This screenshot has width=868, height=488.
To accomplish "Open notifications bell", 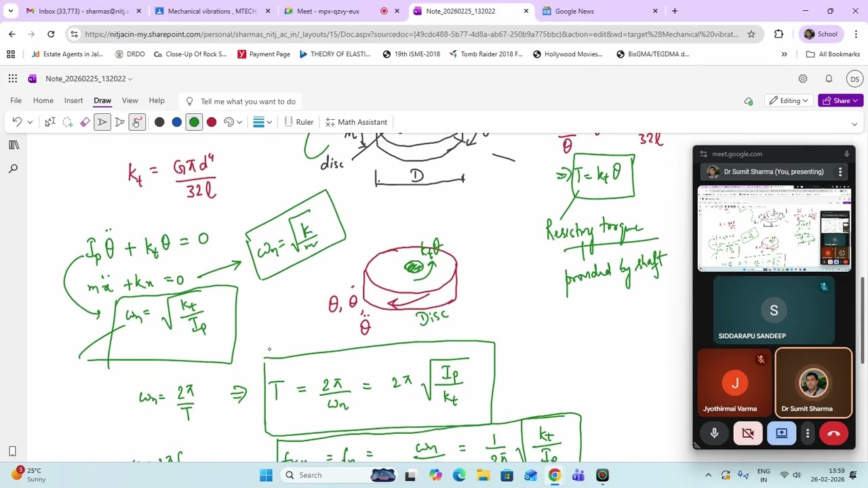I will click(829, 79).
